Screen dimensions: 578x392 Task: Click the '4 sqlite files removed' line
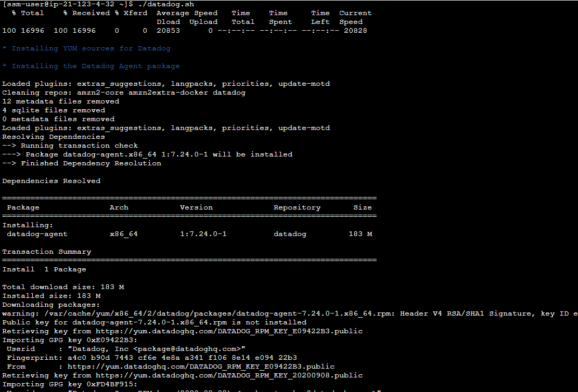click(x=54, y=110)
